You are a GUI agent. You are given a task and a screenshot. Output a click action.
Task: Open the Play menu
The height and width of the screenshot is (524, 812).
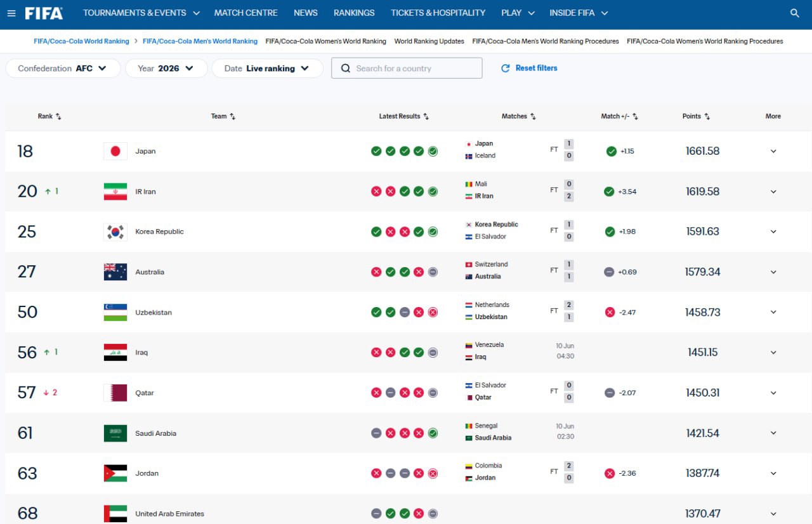(518, 13)
